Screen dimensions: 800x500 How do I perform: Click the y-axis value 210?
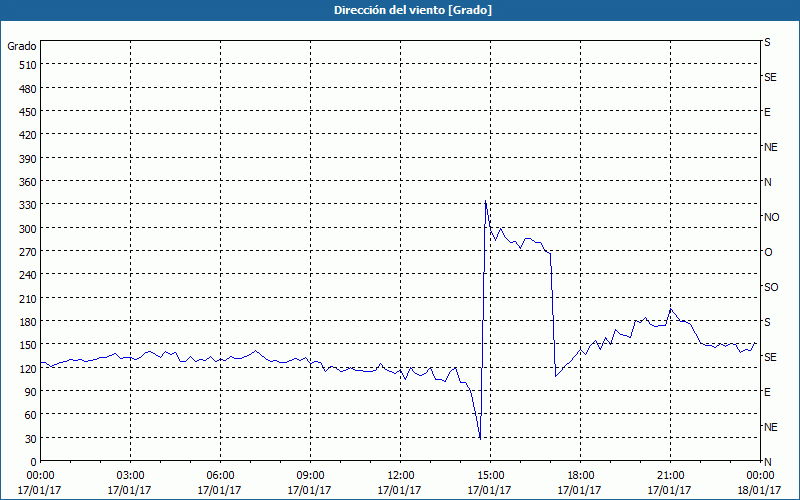(29, 298)
